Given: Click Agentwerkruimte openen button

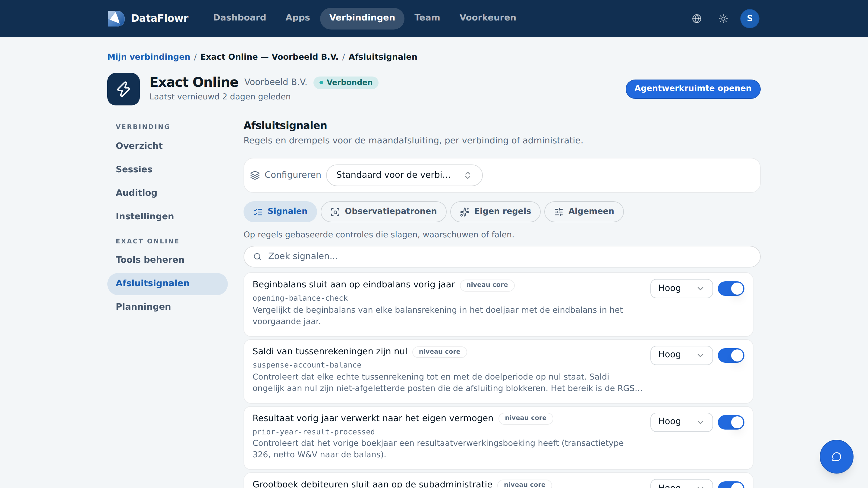Looking at the screenshot, I should (693, 89).
